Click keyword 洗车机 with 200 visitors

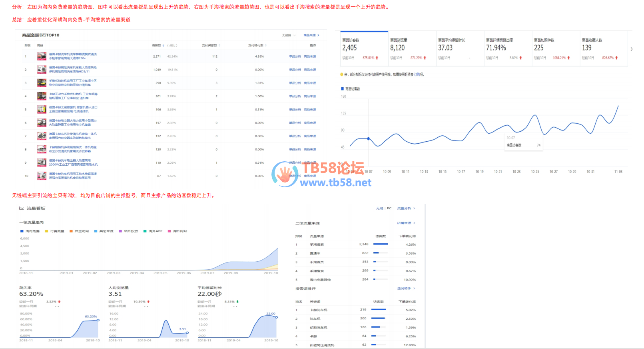(x=315, y=319)
